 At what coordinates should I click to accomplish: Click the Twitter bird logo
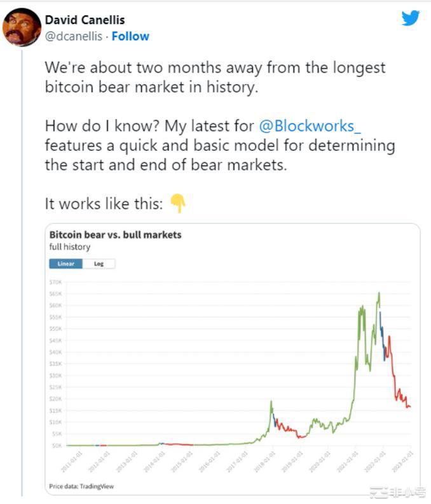(411, 18)
